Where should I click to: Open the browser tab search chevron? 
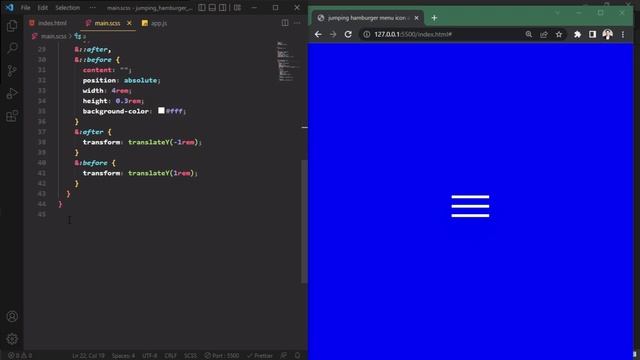point(558,13)
